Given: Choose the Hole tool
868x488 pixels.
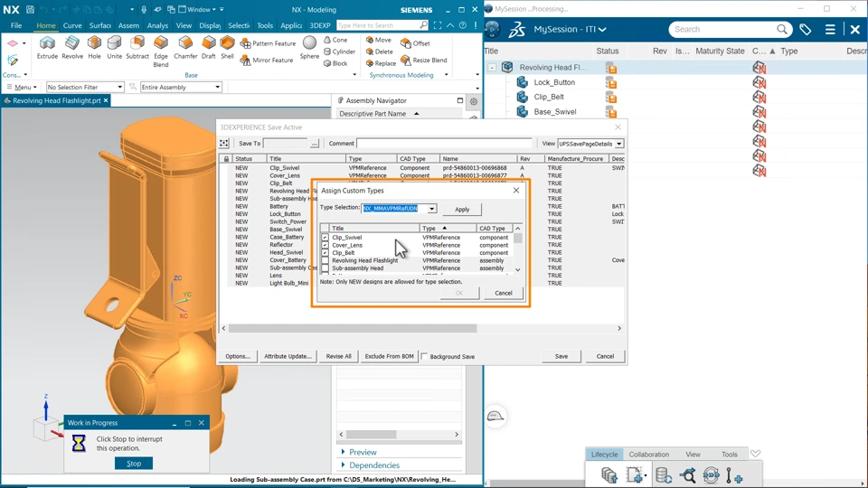Looking at the screenshot, I should 94,48.
